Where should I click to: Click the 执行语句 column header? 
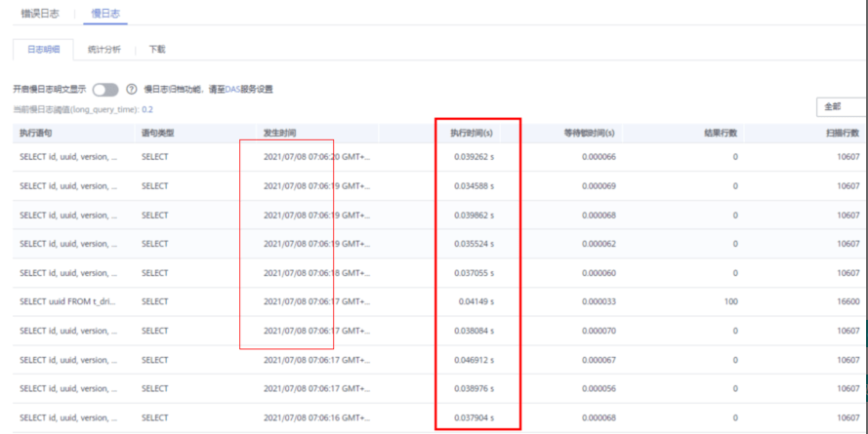coord(36,132)
